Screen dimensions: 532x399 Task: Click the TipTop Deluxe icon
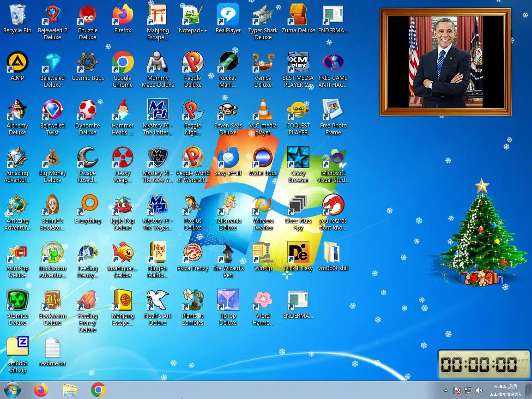tap(228, 307)
